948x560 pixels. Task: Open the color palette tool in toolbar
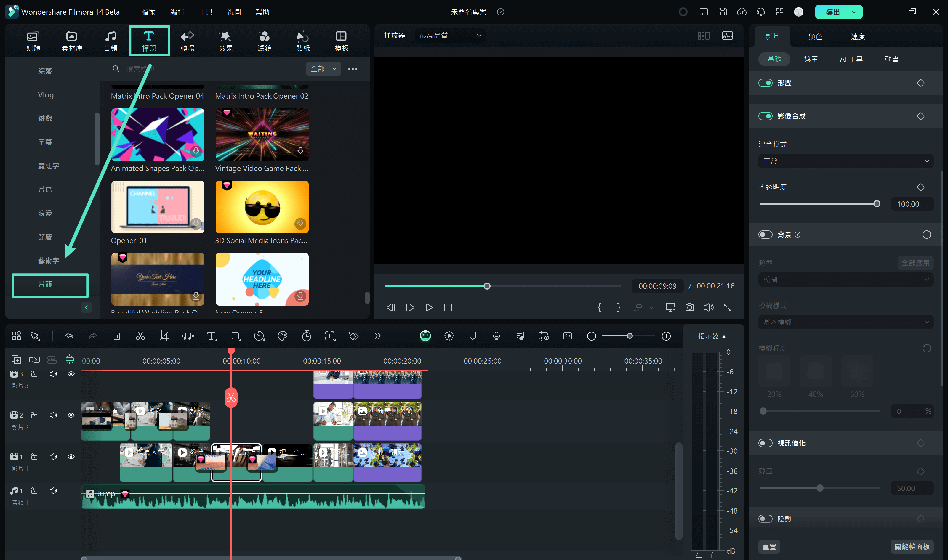point(282,336)
